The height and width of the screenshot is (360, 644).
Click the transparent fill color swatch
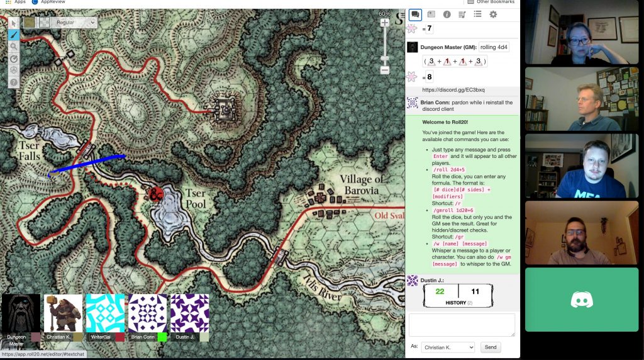click(x=45, y=22)
